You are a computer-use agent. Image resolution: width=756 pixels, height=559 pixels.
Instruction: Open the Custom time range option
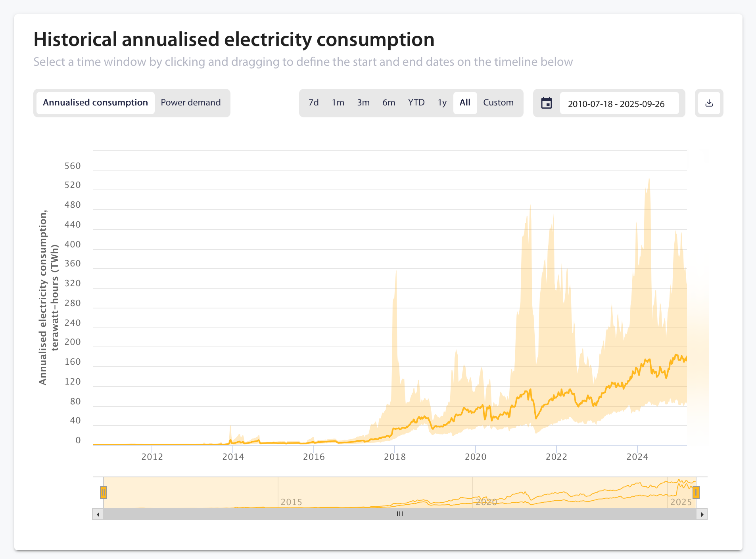point(499,102)
